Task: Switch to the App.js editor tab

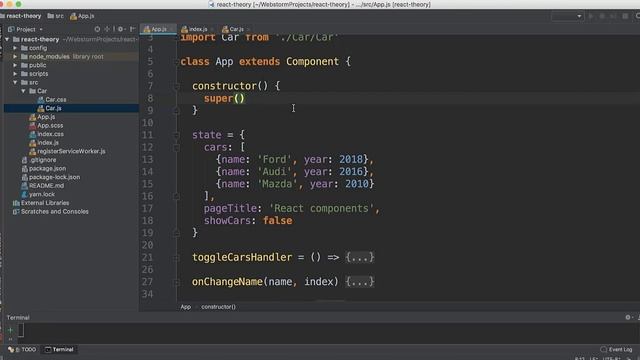Action: 158,29
